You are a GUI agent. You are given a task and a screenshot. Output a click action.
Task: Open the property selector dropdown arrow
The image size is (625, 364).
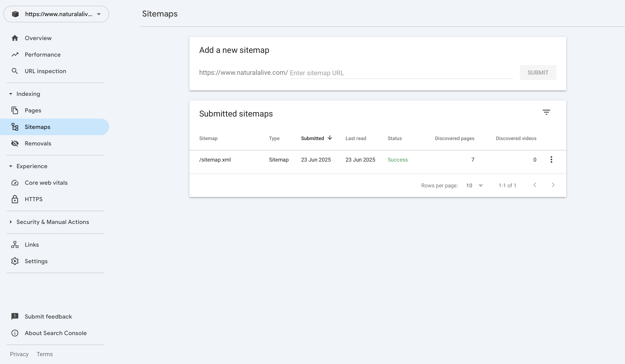pos(99,14)
